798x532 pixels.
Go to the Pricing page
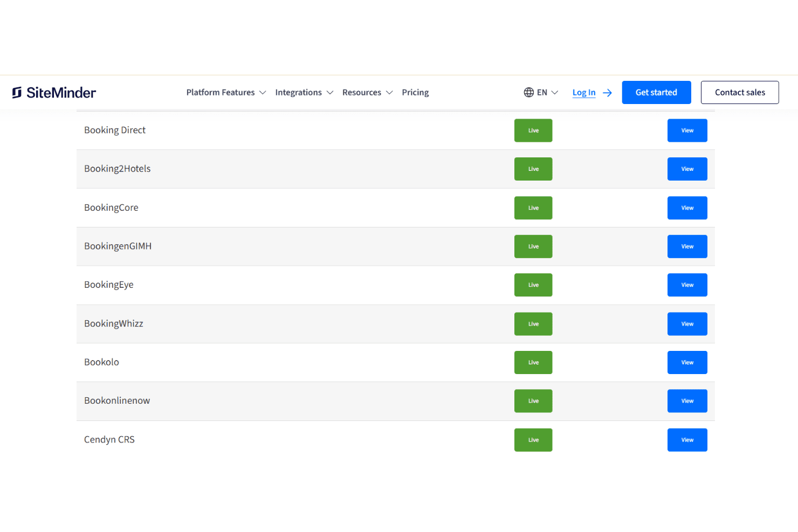coord(415,93)
